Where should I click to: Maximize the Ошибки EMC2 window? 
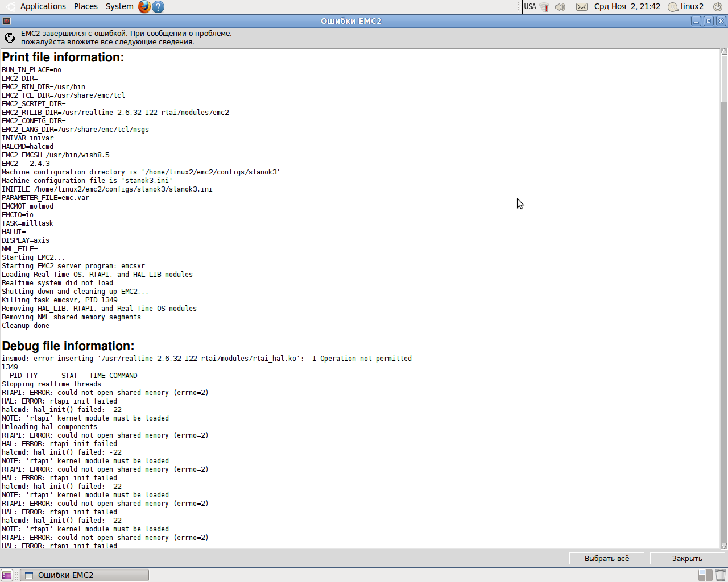(x=709, y=21)
